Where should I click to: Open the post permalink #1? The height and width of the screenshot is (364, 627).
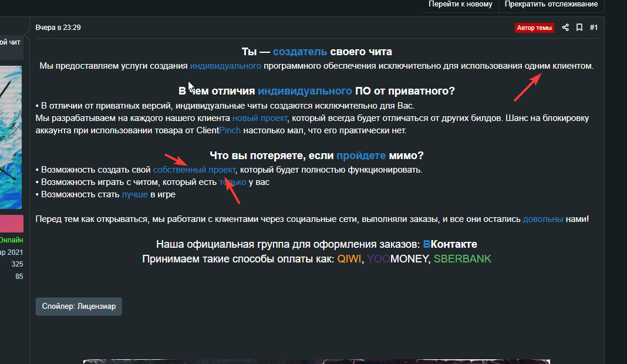coord(594,27)
